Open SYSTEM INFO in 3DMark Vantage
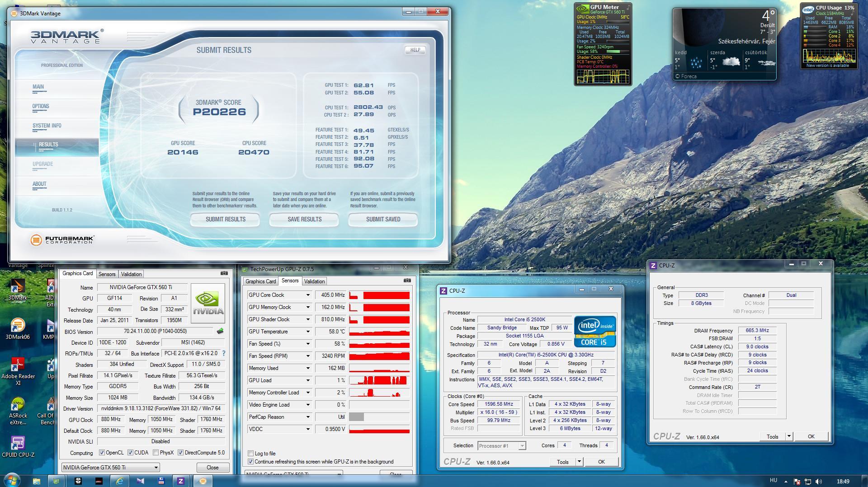The width and height of the screenshot is (868, 487). (x=47, y=126)
